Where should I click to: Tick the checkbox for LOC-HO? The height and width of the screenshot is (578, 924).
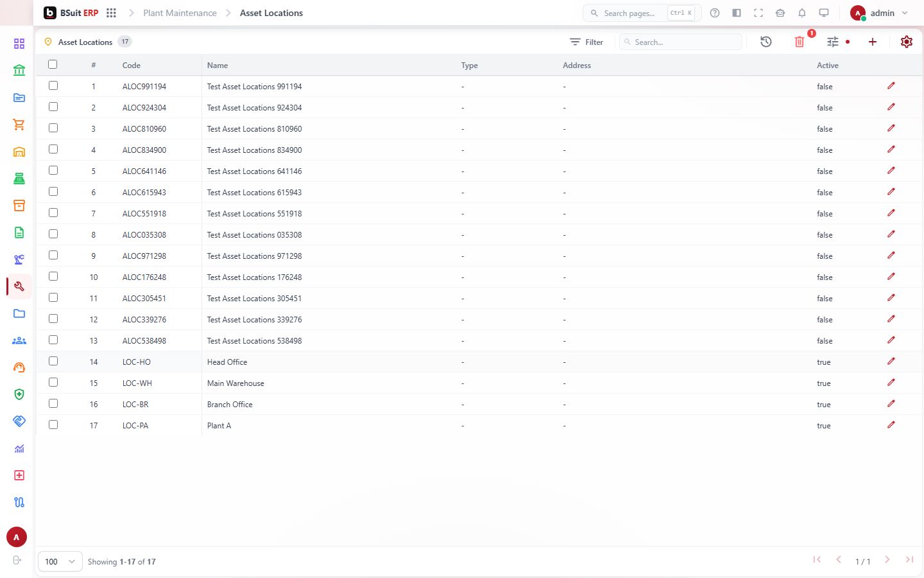(x=53, y=361)
